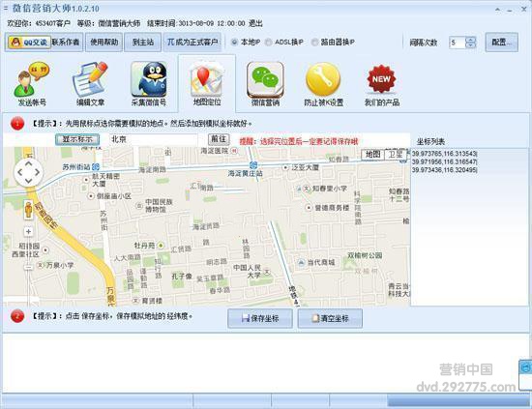Click the 前往 go button
Viewport: 532px width, 409px height.
coord(219,139)
